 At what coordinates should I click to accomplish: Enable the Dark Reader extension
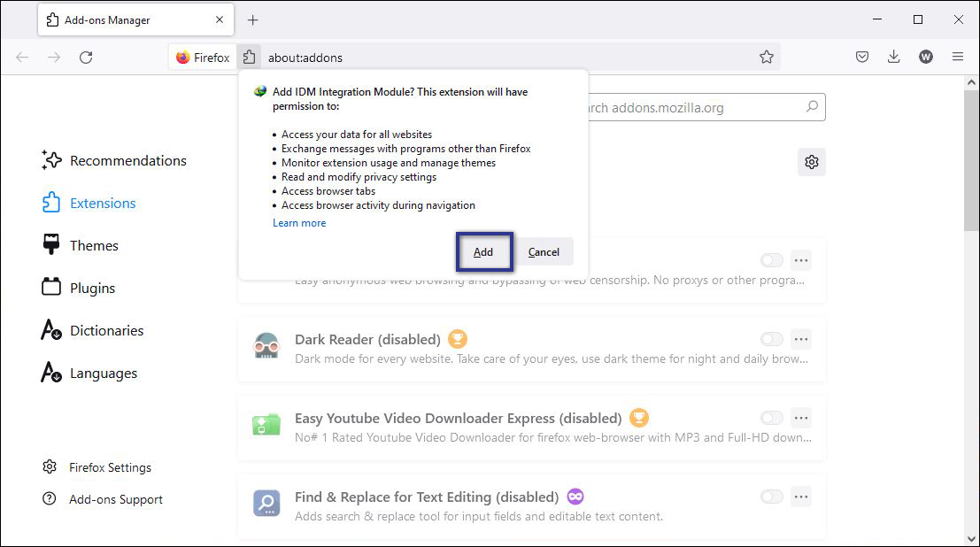[x=771, y=338]
